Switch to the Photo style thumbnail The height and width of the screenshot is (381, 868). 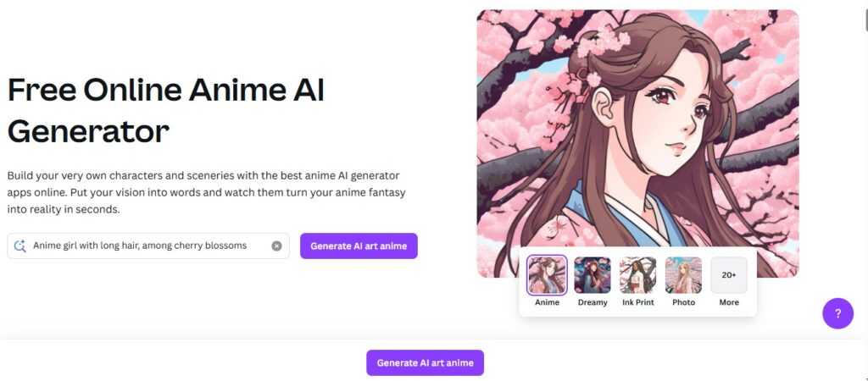point(683,275)
